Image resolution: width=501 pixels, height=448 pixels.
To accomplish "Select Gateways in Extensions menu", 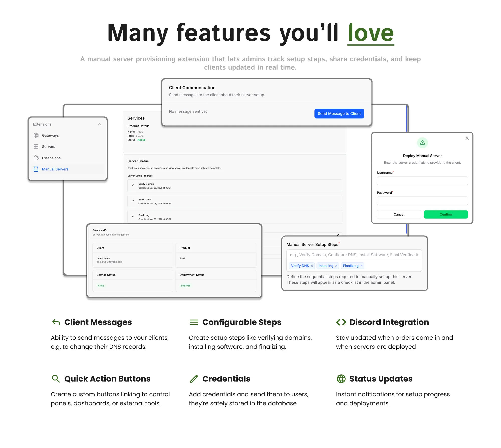I will [50, 135].
